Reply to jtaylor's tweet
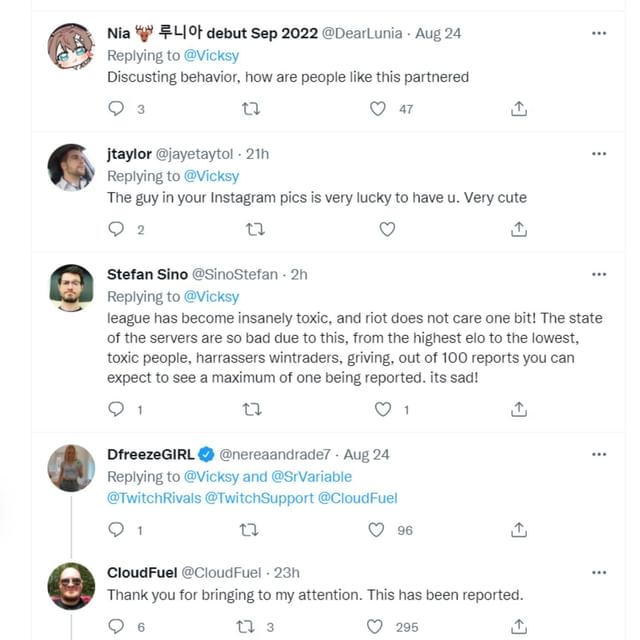Screen dimensions: 640x640 pyautogui.click(x=116, y=229)
